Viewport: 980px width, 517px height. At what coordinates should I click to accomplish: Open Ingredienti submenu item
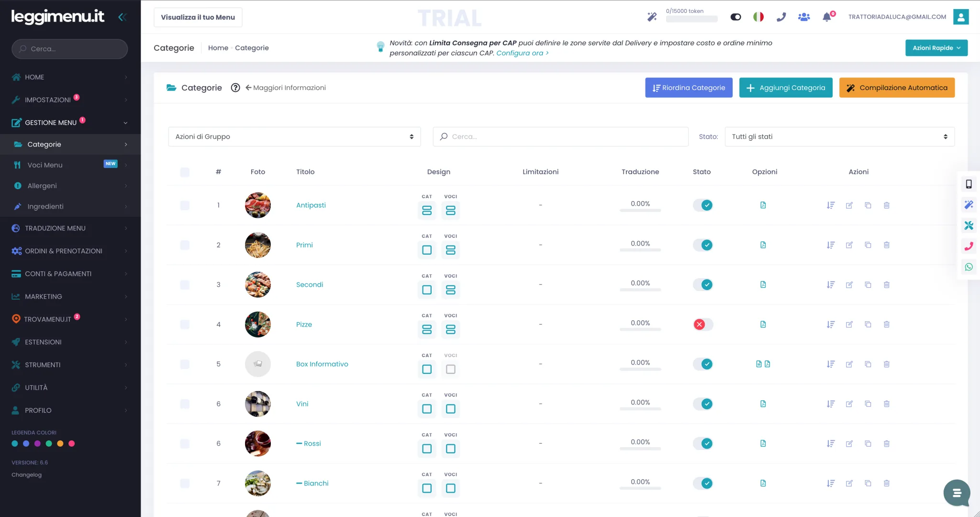(70, 206)
